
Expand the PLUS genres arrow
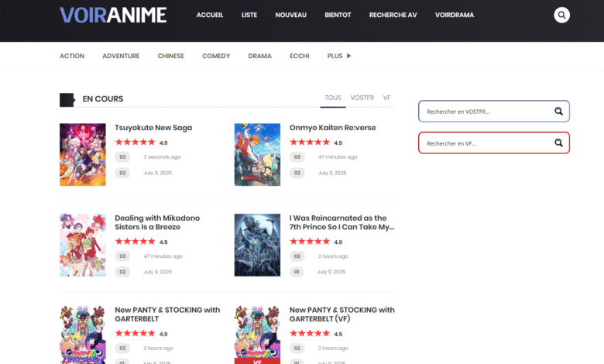coord(348,56)
